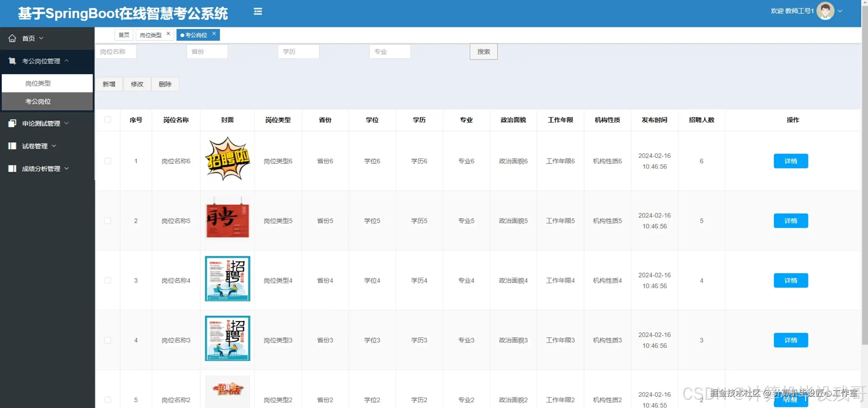Collapse the 考公岗位管理 menu chevron

coord(67,61)
